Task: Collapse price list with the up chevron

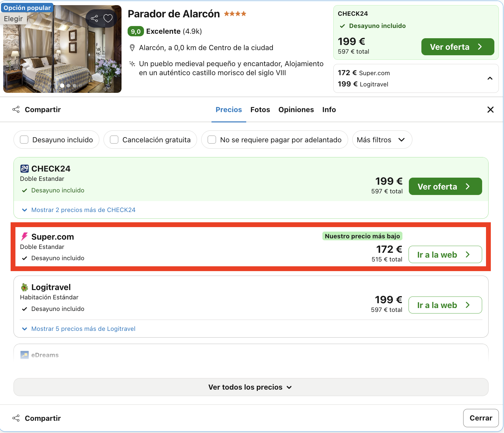Action: tap(490, 78)
